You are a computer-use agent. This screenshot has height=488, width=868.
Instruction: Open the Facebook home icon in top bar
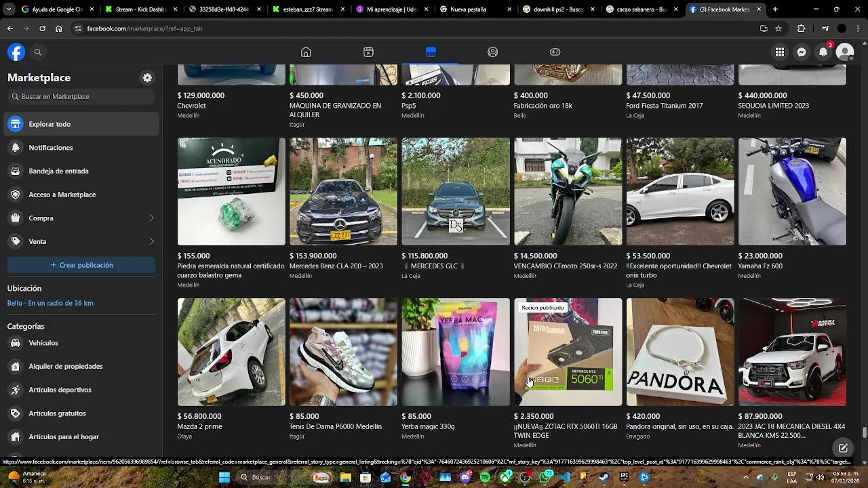click(x=306, y=52)
